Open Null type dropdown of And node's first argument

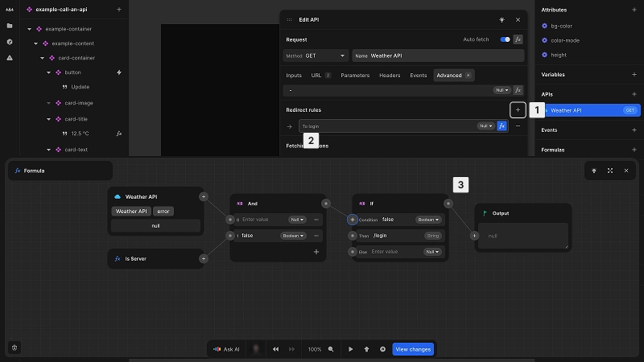296,220
